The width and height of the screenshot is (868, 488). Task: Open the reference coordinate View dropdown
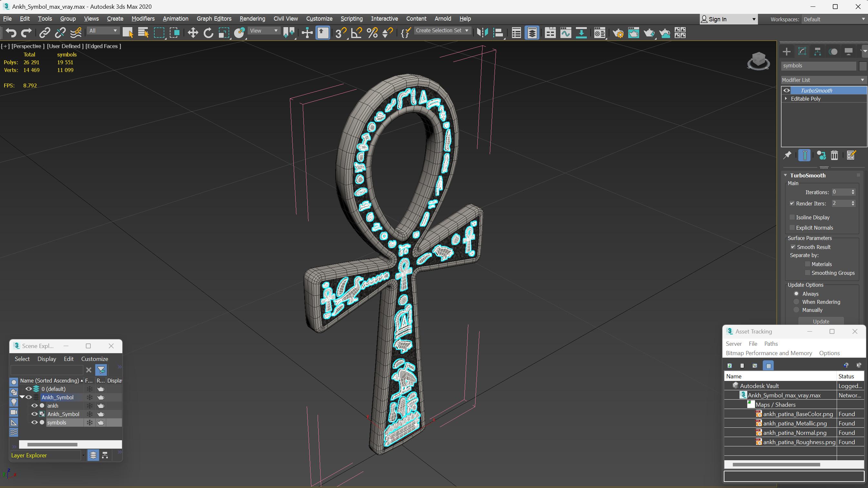[264, 31]
